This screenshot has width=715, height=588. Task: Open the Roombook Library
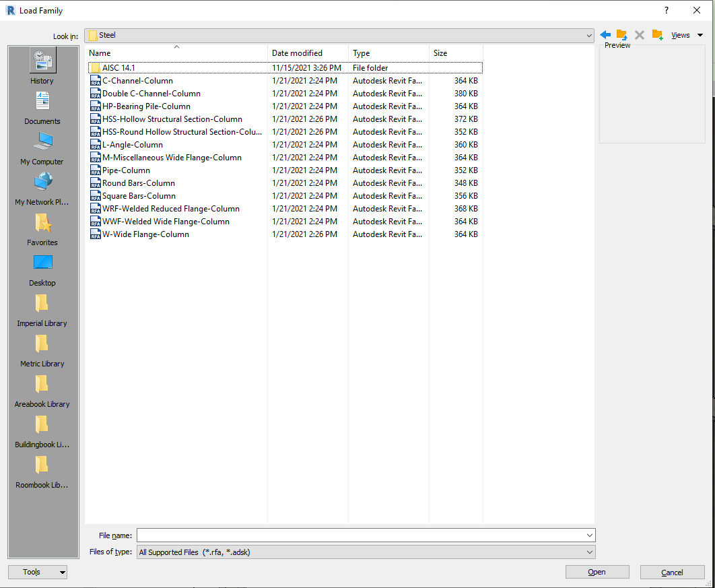(x=42, y=469)
